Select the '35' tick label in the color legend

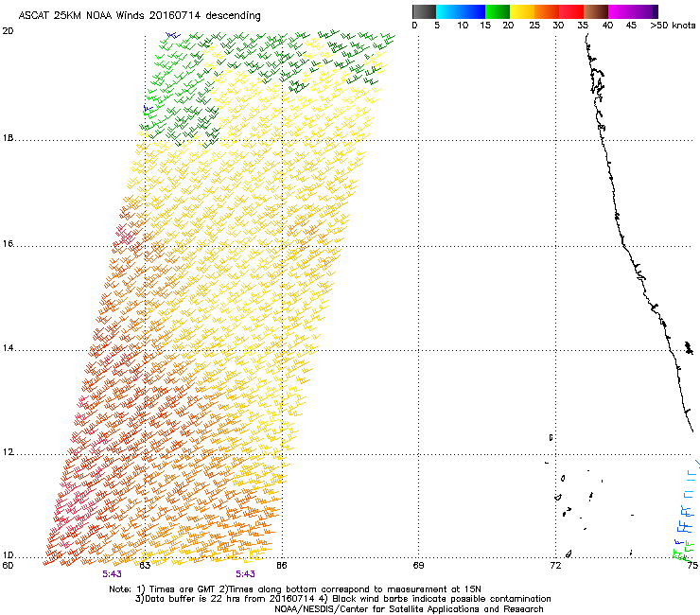pyautogui.click(x=583, y=26)
